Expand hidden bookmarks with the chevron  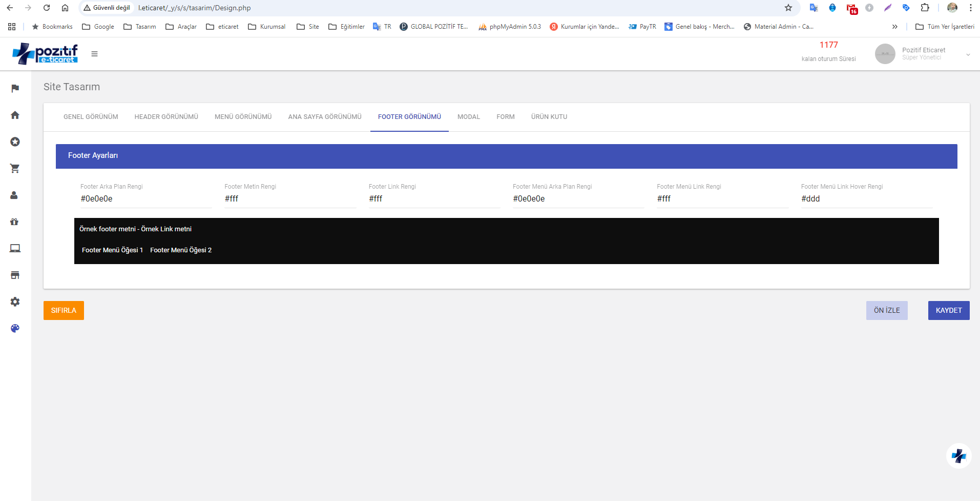point(894,26)
